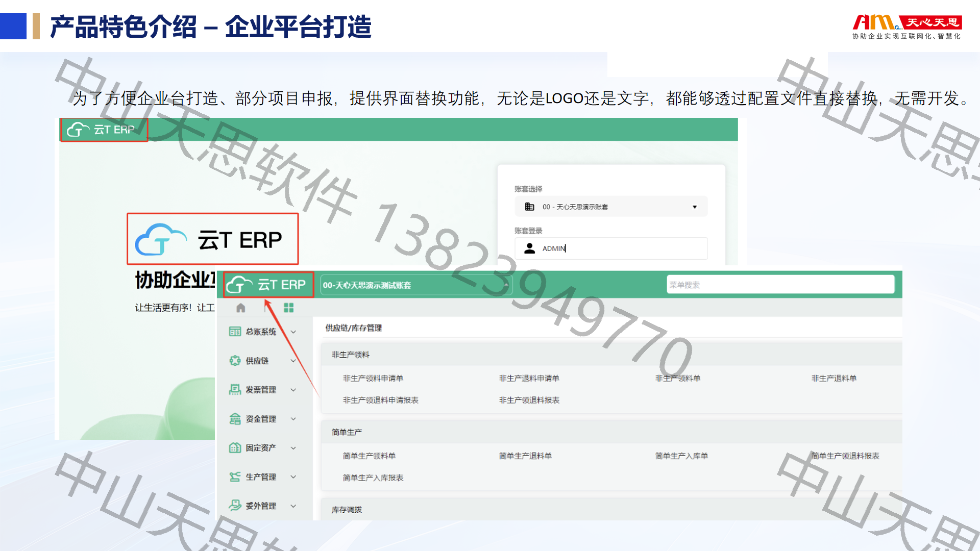Open 非生产领料申请单
Screen dimensions: 980x551
coord(373,378)
